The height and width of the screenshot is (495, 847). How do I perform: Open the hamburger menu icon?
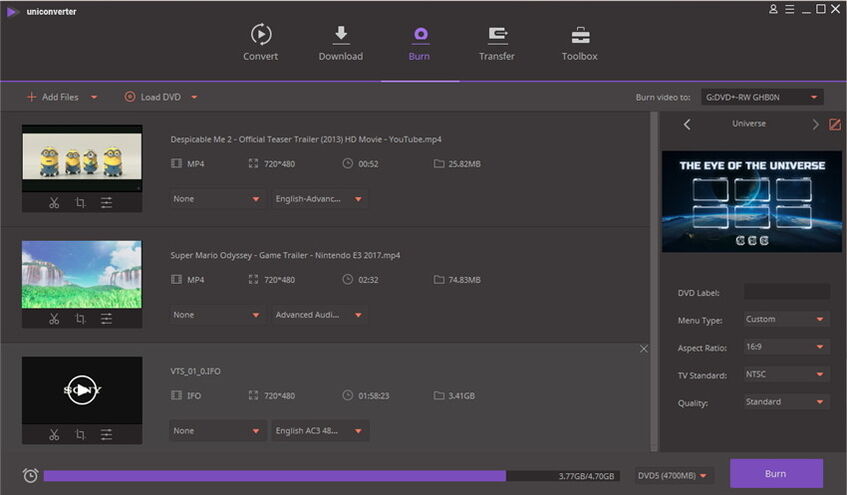789,9
